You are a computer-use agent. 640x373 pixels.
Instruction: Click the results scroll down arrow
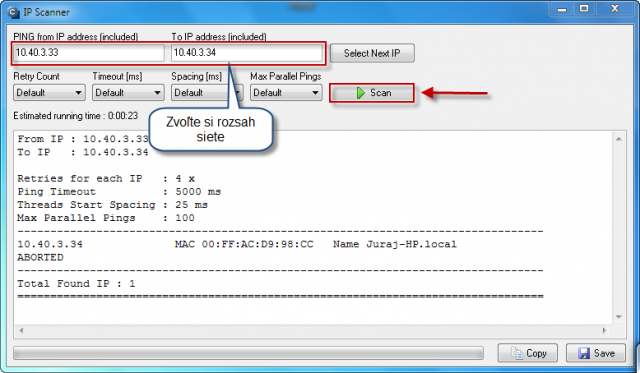click(x=618, y=317)
